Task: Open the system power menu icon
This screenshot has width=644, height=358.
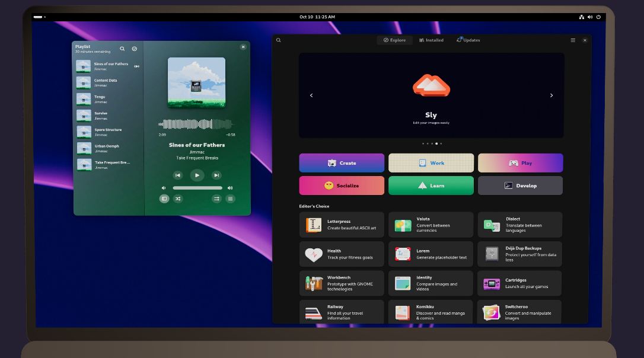Action: (x=598, y=17)
